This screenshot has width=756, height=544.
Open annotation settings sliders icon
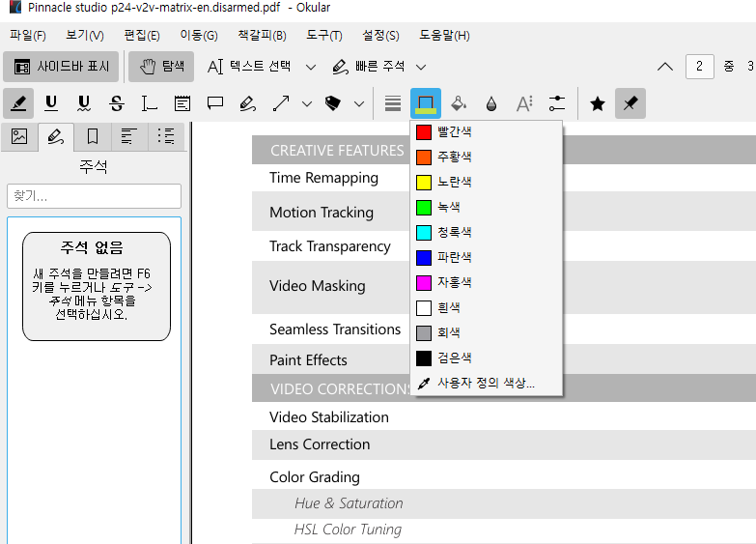(557, 103)
